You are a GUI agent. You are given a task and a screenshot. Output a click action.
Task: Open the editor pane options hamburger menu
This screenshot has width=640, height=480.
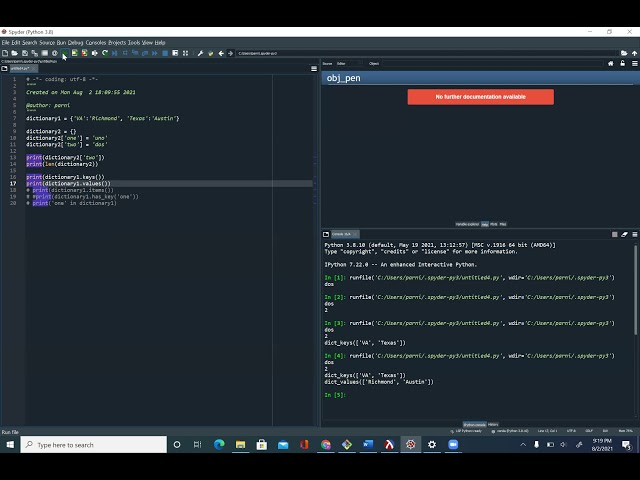coord(314,69)
